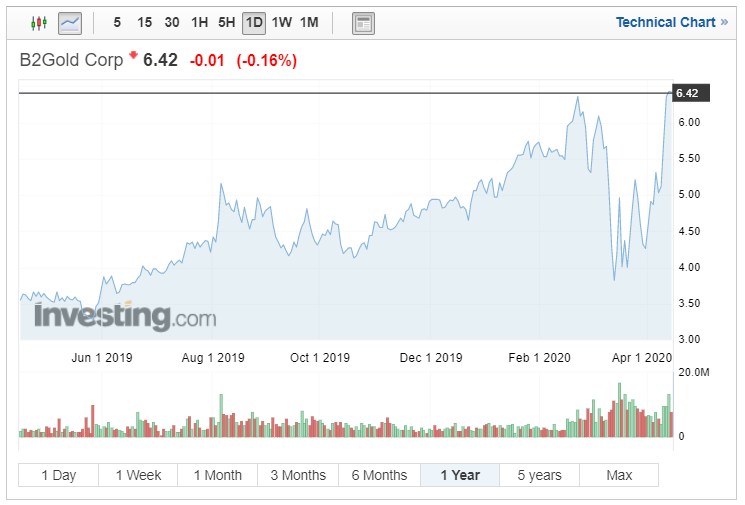Show the Max time range
Viewport: 745px width, 505px height.
tap(619, 475)
